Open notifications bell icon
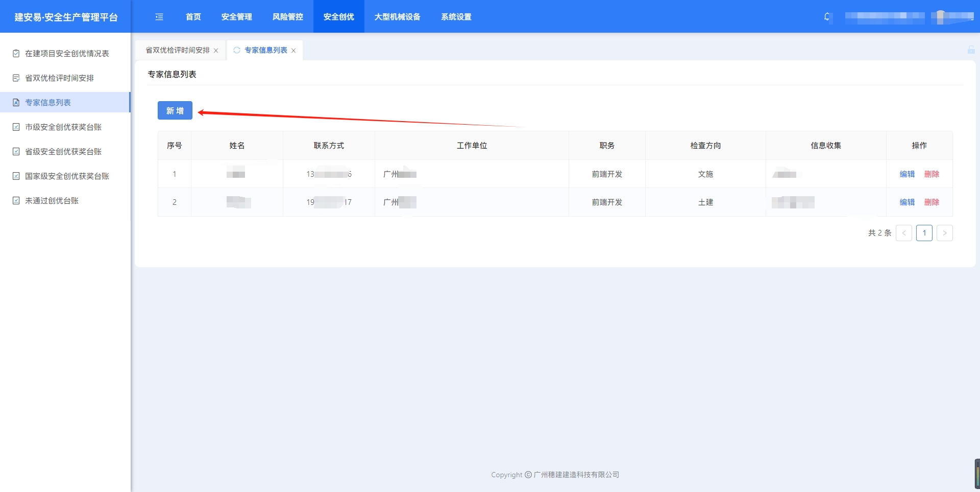The width and height of the screenshot is (980, 492). click(827, 17)
